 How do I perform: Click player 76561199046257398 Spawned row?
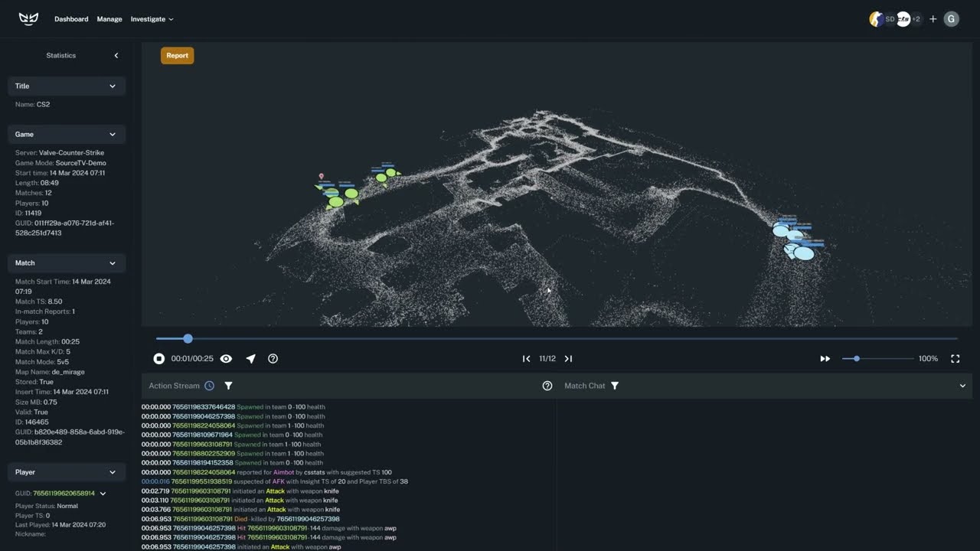click(233, 416)
